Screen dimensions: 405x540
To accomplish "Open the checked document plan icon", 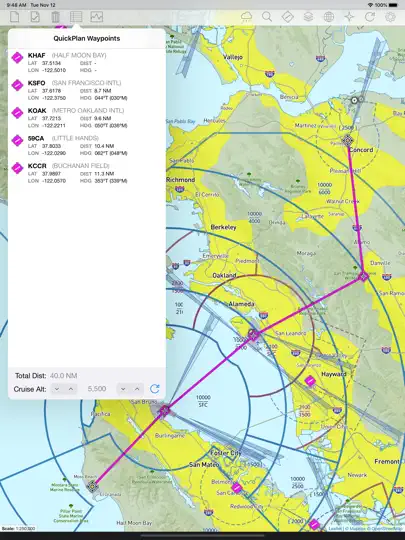I will 35,17.
